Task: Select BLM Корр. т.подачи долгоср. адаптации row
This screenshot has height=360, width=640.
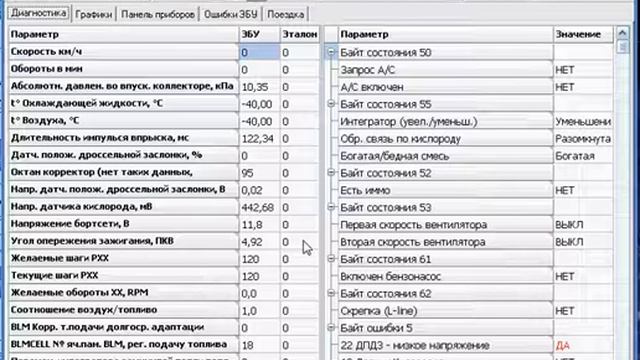Action: click(x=123, y=327)
